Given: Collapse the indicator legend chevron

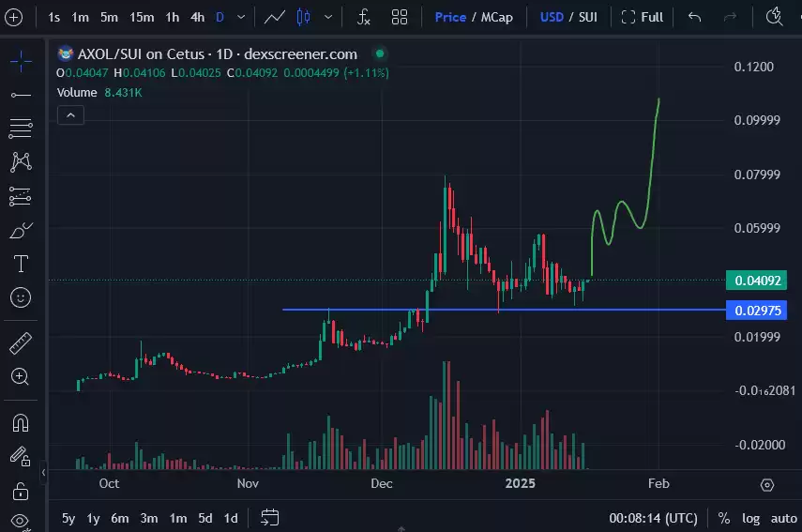Looking at the screenshot, I should [70, 115].
